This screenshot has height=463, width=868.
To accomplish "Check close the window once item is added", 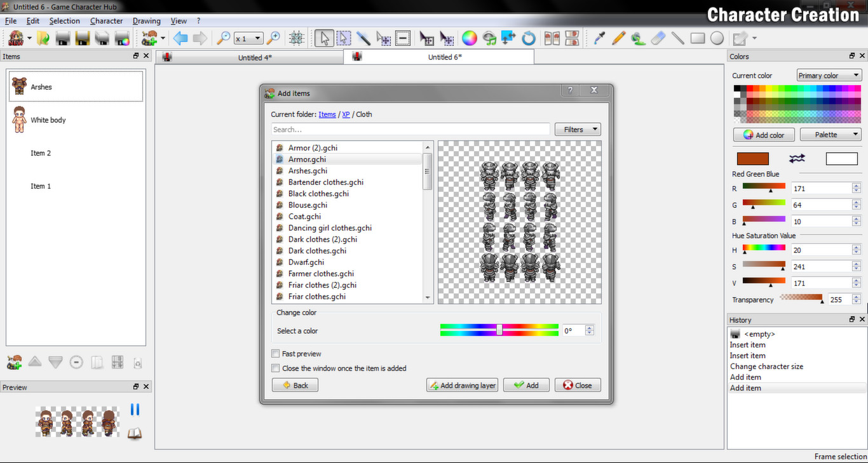I will [276, 368].
